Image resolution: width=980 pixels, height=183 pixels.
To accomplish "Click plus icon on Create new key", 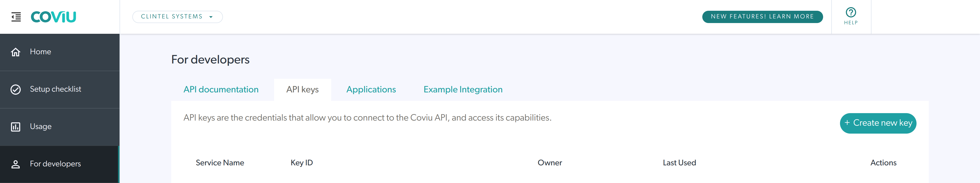I will coord(847,123).
